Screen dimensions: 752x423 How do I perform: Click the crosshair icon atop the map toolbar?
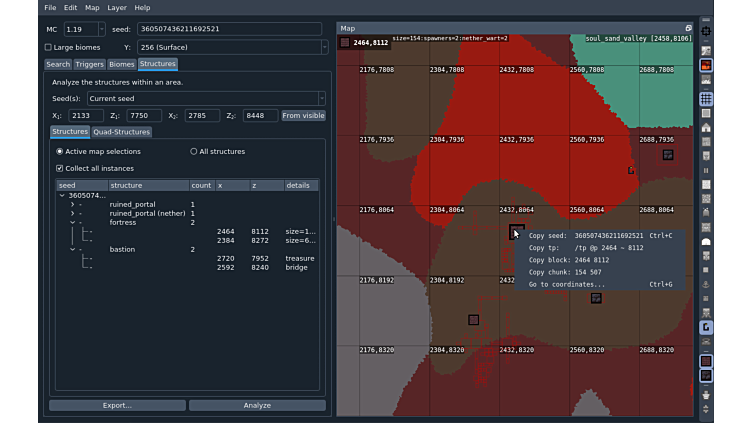click(706, 32)
